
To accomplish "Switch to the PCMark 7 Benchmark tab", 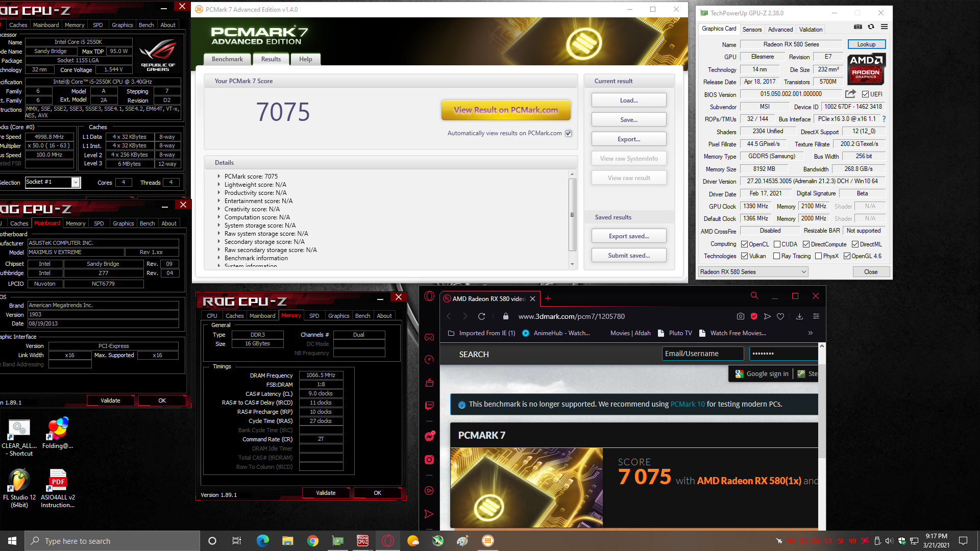I will point(227,59).
